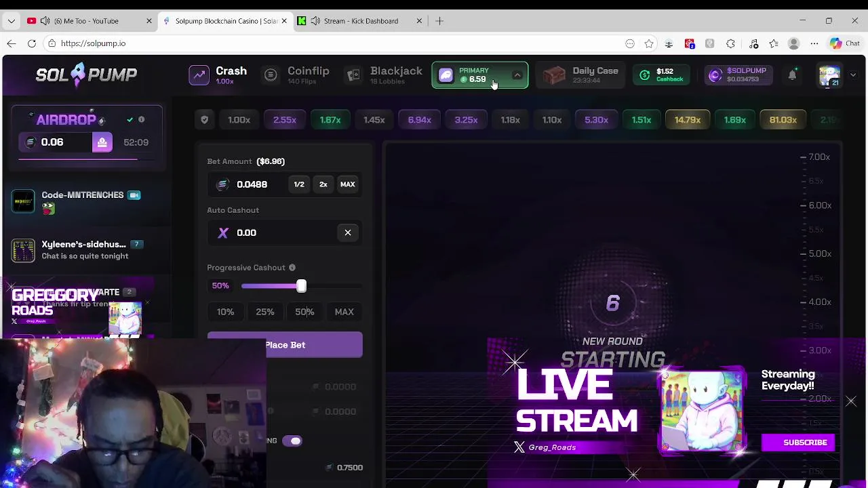Toggle the purple switch below bet fields
The image size is (868, 488).
click(x=292, y=441)
